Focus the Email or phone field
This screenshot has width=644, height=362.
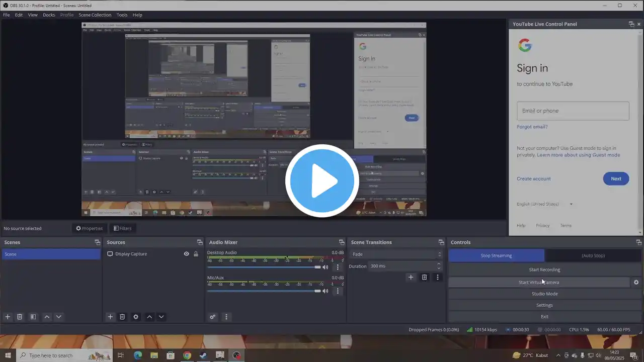[573, 111]
